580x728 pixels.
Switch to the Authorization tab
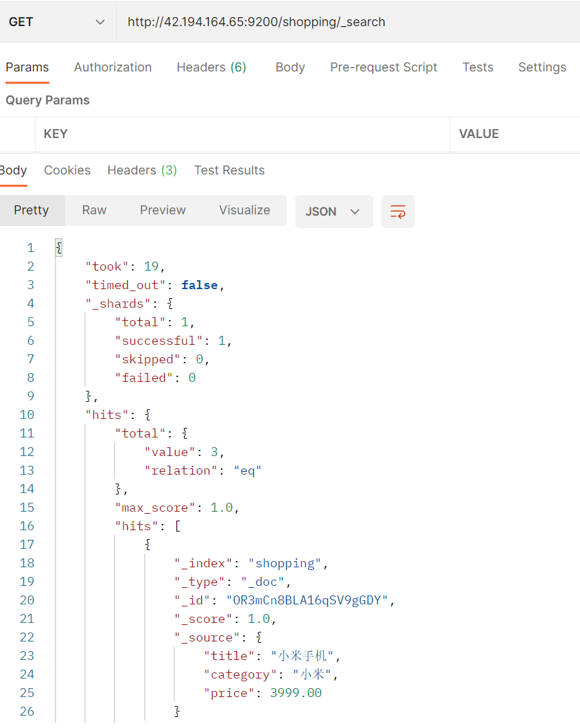coord(113,67)
